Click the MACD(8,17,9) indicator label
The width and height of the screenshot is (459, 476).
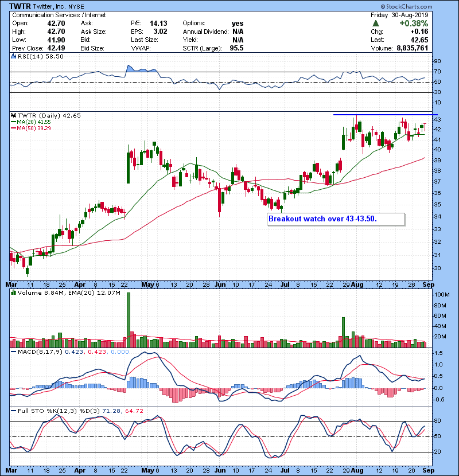pos(40,352)
